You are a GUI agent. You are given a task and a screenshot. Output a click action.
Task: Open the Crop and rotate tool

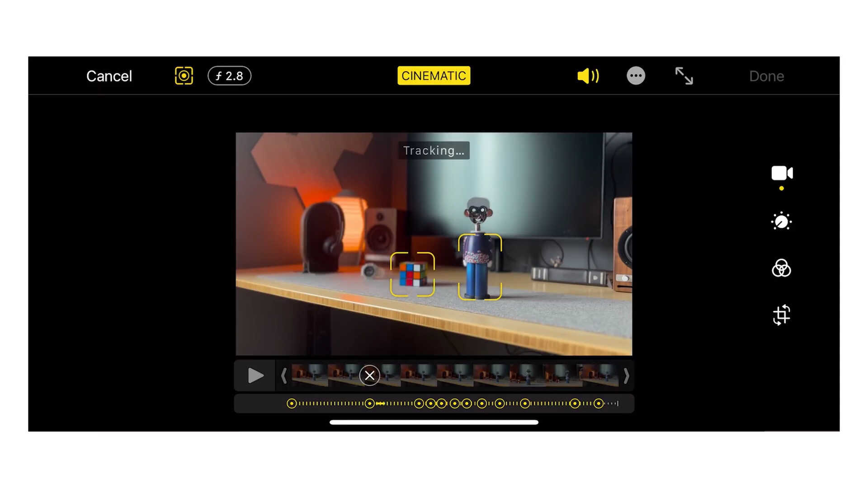pos(781,315)
